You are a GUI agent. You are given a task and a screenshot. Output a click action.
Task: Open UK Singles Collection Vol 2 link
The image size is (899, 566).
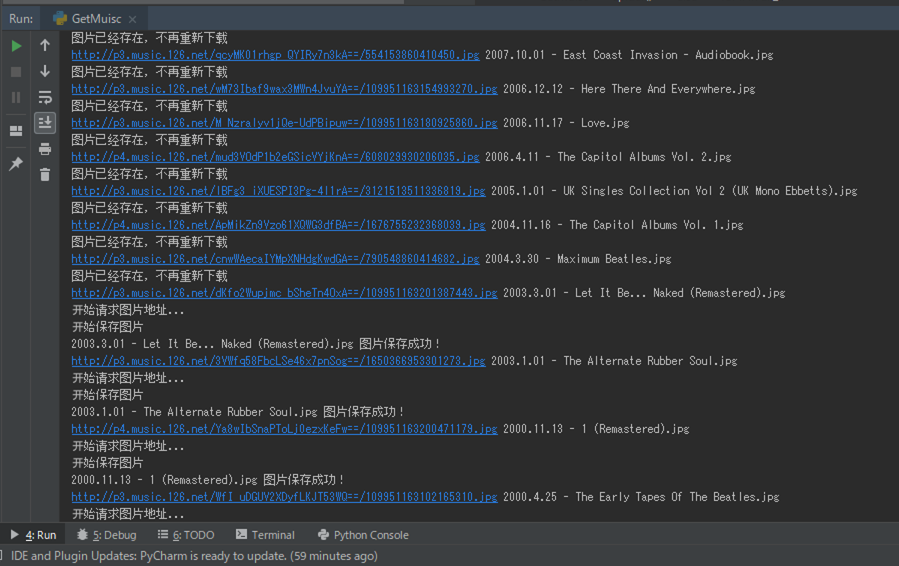click(x=278, y=191)
